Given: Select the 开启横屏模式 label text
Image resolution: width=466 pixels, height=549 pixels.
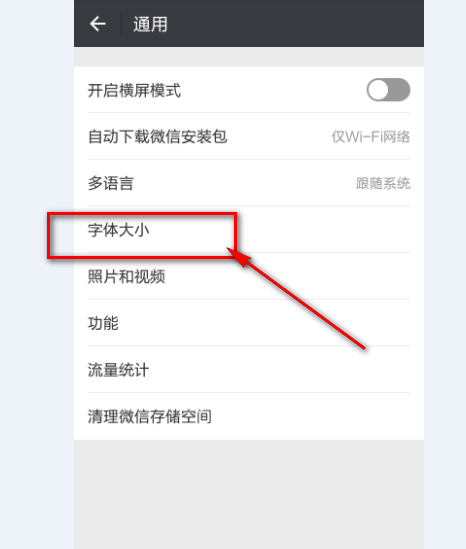Looking at the screenshot, I should 134,91.
